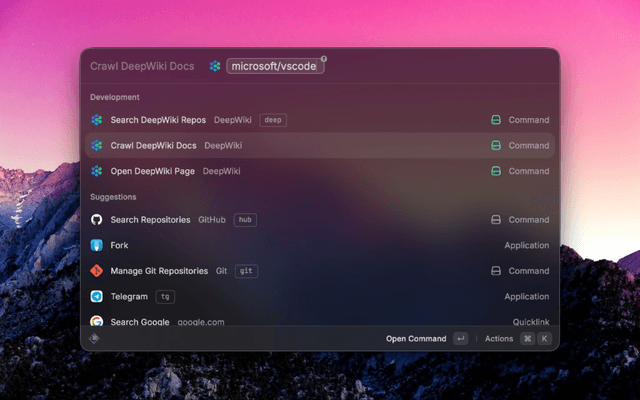Image resolution: width=640 pixels, height=400 pixels.
Task: Click the 'hub' alias tag
Action: (245, 220)
